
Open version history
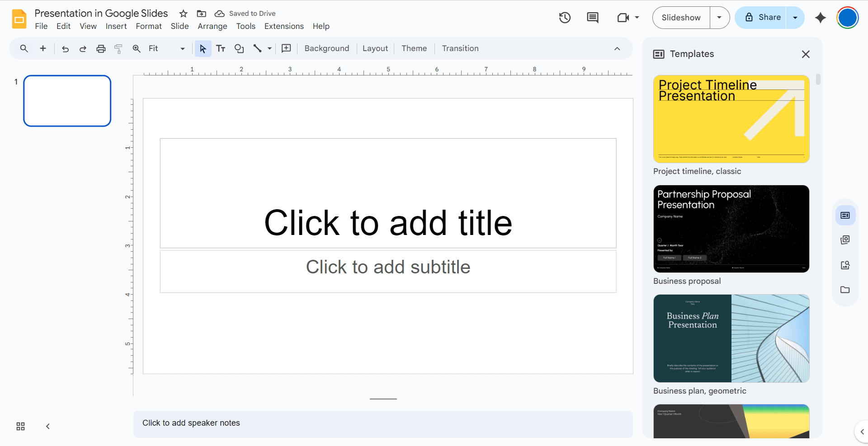pyautogui.click(x=565, y=18)
